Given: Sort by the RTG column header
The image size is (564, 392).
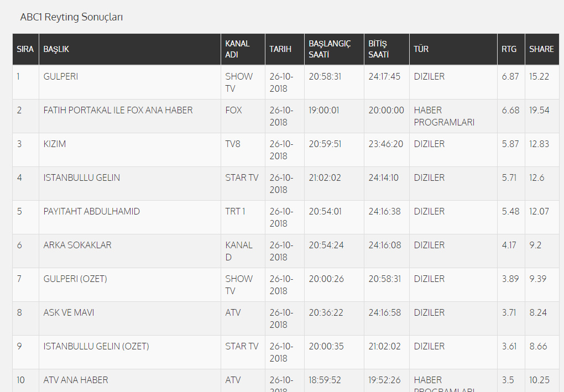Looking at the screenshot, I should [509, 49].
